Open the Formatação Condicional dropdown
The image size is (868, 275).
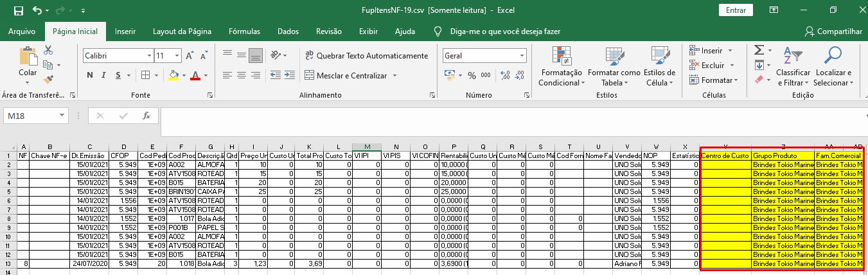tap(562, 66)
